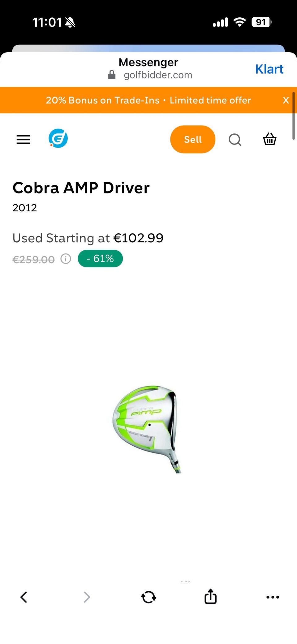View the shopping basket icon
The image size is (297, 644).
click(270, 139)
